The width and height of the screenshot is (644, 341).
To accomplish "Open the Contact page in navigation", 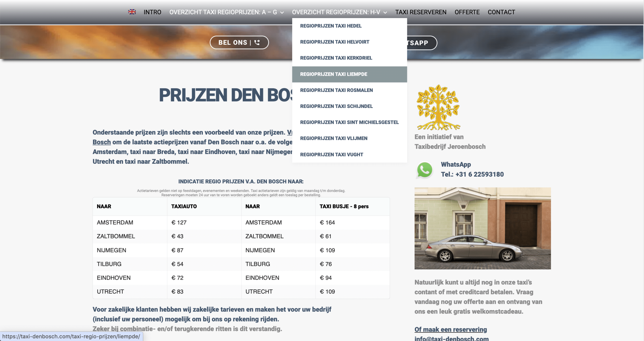I will pyautogui.click(x=501, y=12).
